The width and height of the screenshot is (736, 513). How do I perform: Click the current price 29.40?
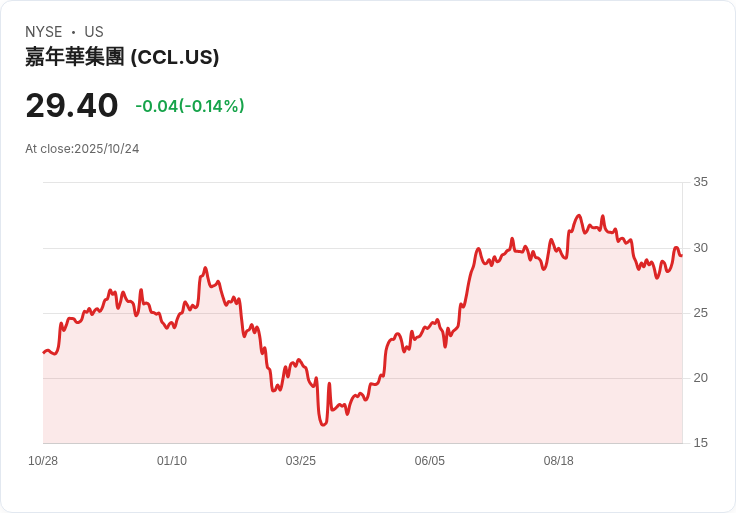[72, 106]
